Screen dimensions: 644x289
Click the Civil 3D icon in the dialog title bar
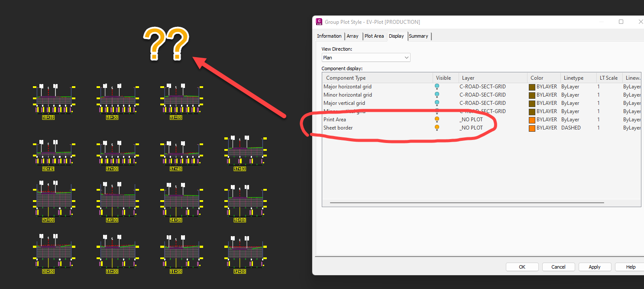pyautogui.click(x=319, y=21)
